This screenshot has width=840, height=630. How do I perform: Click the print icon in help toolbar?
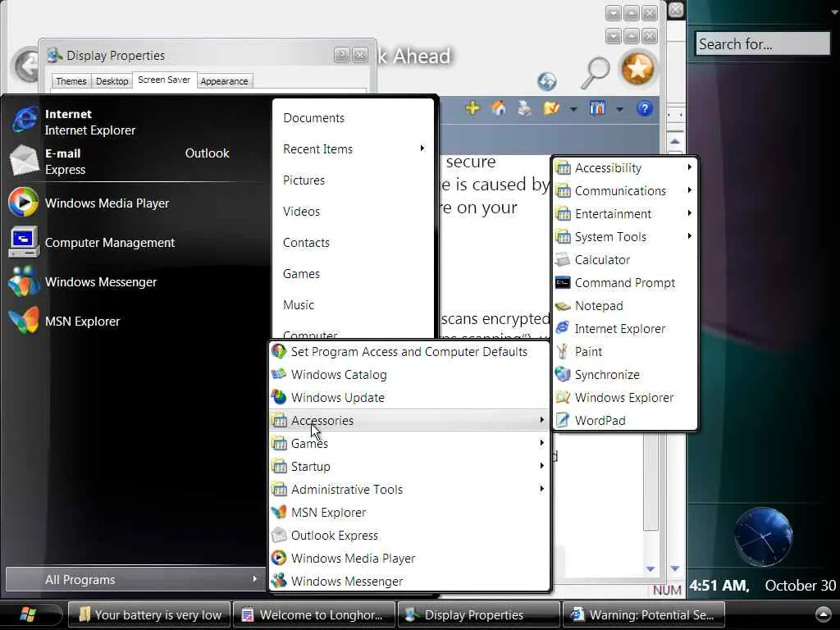click(524, 109)
